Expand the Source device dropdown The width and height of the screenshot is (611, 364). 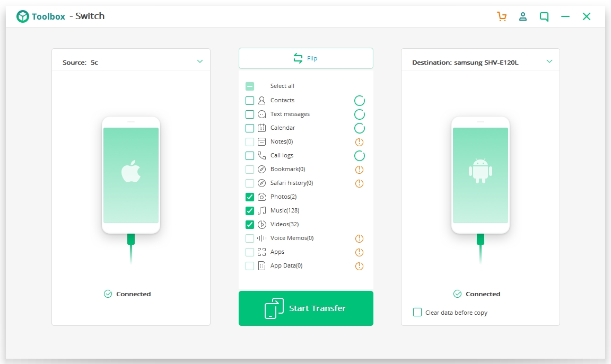click(x=200, y=61)
